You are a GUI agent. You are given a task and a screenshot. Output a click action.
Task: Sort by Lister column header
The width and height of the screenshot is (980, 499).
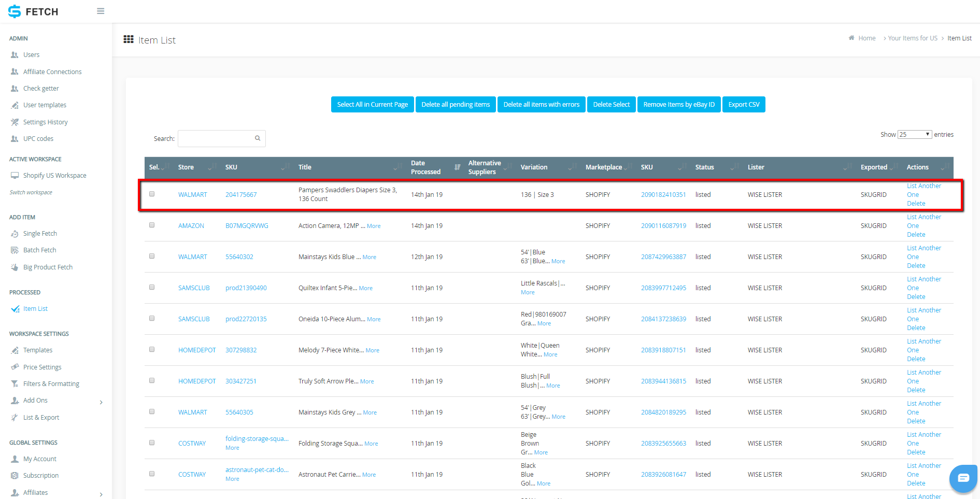800,167
